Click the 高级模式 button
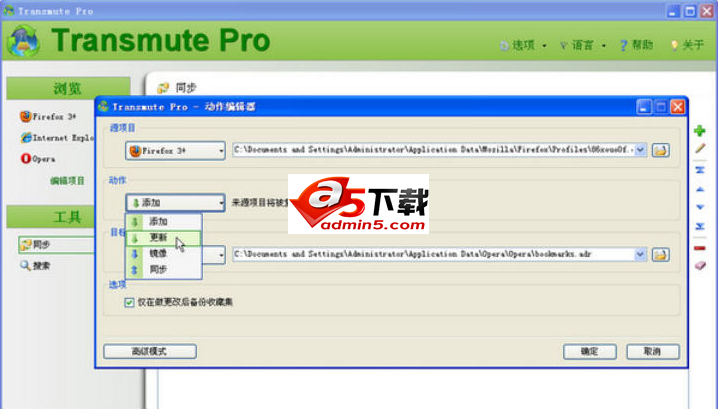The width and height of the screenshot is (718, 409). coord(150,351)
